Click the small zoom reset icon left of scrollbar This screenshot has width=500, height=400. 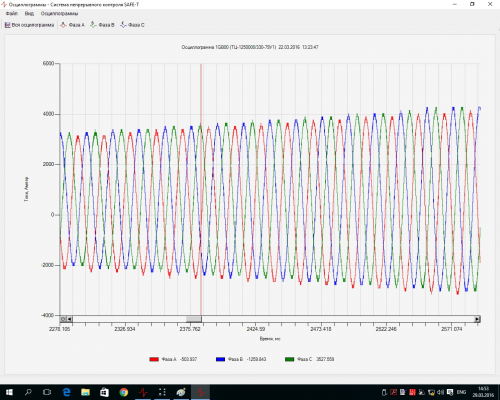click(x=63, y=319)
